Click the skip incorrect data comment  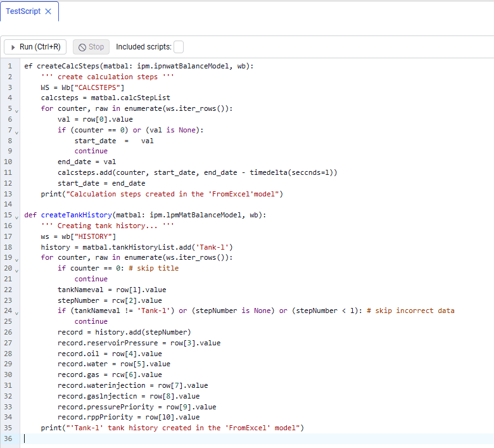pyautogui.click(x=410, y=310)
